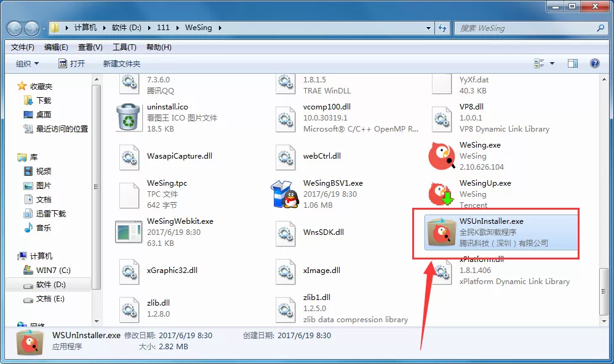
Task: Expand the arrow after WeSing in address bar
Action: coord(220,28)
